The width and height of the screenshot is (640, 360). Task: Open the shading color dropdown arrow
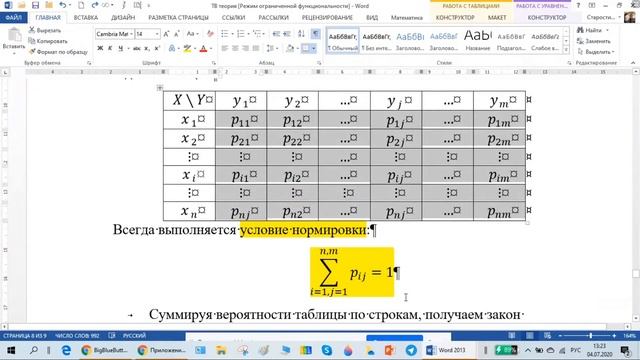tap(297, 49)
